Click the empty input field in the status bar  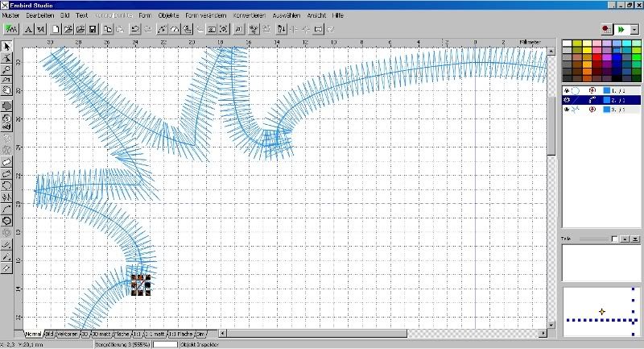click(166, 344)
